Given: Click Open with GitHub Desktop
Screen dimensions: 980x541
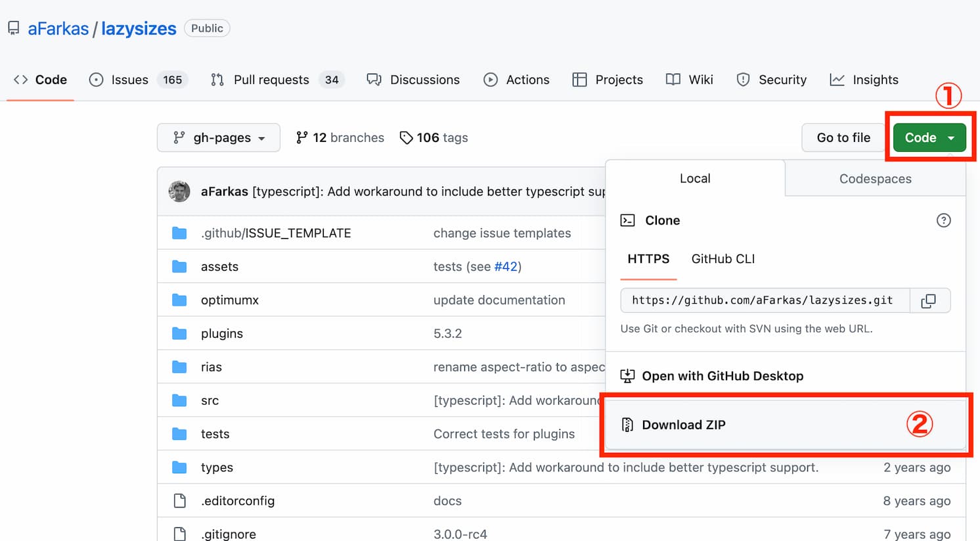Looking at the screenshot, I should [723, 376].
